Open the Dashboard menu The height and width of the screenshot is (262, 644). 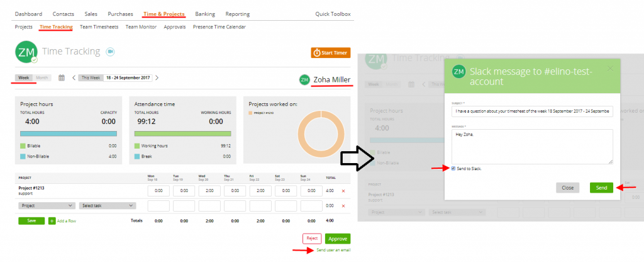[28, 14]
